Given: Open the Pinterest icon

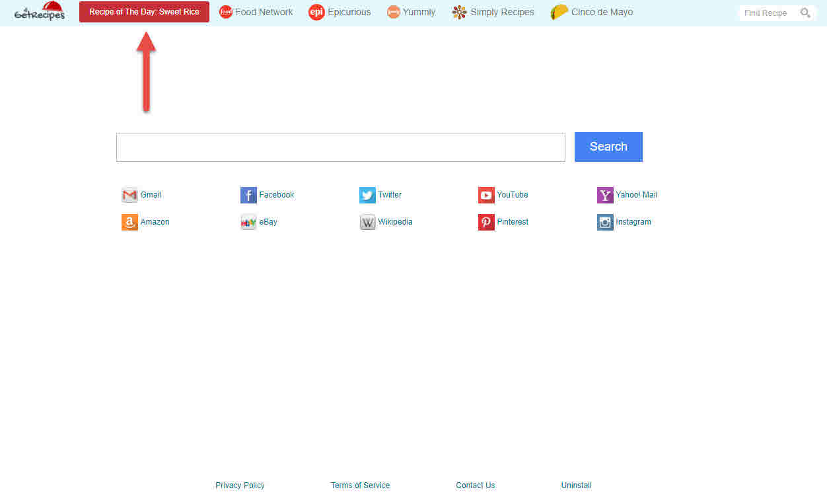Looking at the screenshot, I should coord(486,222).
